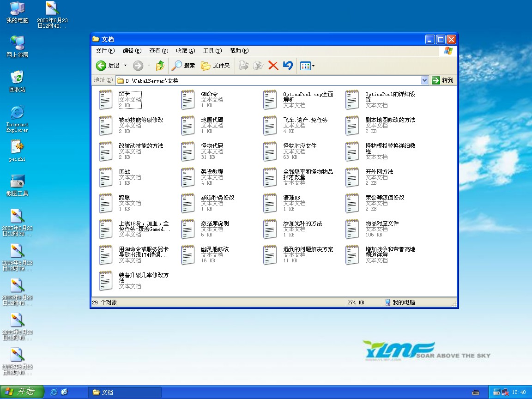Click the Up folder toolbar icon
The image size is (532, 399).
(x=160, y=66)
